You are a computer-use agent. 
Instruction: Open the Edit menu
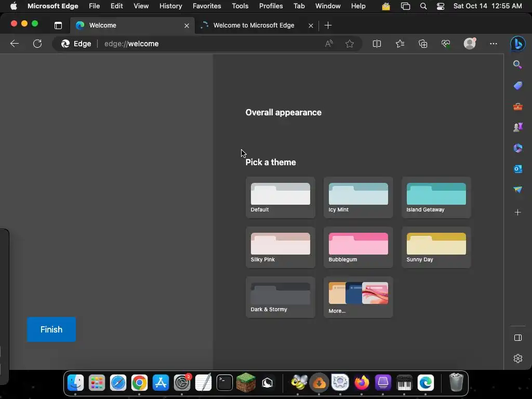[117, 6]
